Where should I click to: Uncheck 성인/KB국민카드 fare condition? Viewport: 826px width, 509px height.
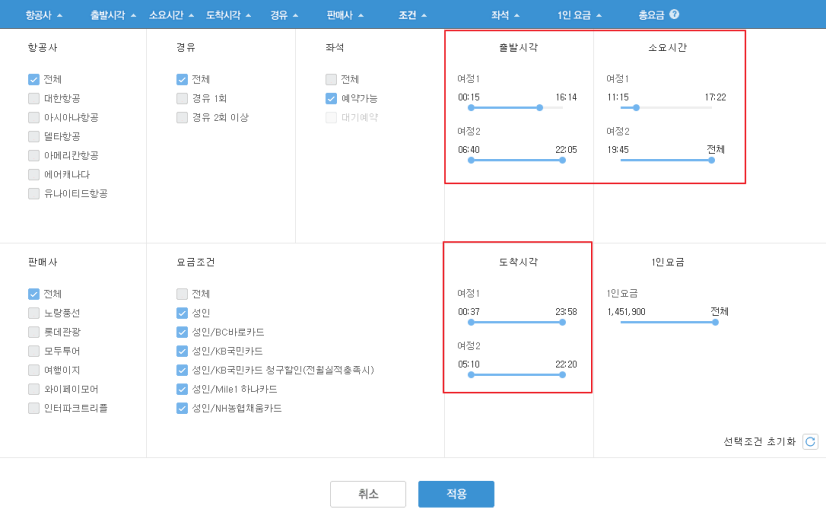coord(182,351)
